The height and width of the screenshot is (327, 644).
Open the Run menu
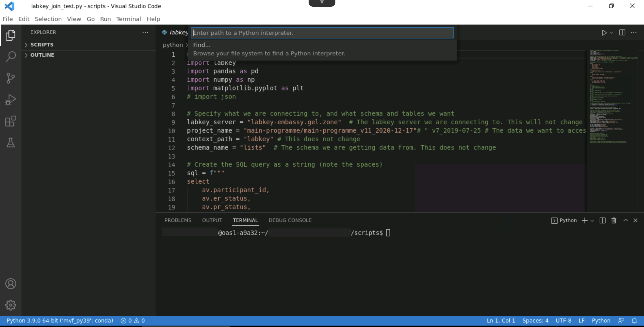pyautogui.click(x=105, y=19)
